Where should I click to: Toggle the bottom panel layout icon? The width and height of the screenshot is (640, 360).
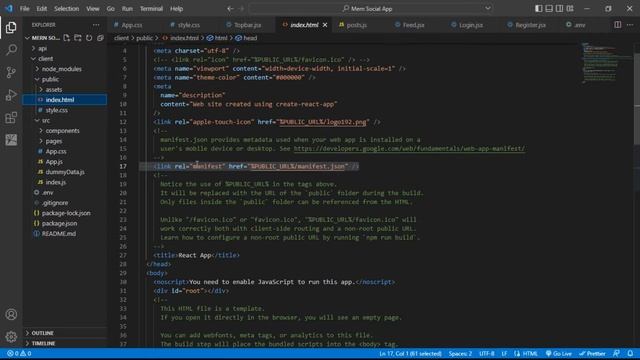(549, 9)
